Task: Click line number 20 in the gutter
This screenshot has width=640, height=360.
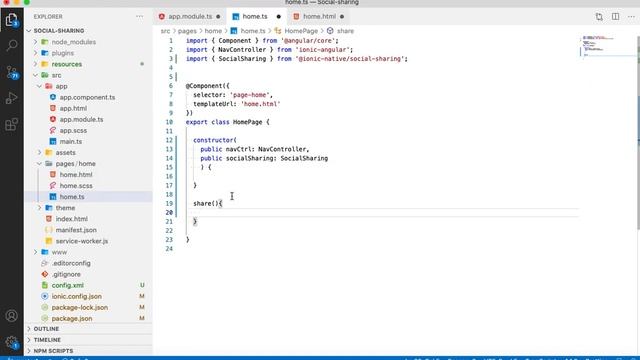Action: (x=169, y=212)
